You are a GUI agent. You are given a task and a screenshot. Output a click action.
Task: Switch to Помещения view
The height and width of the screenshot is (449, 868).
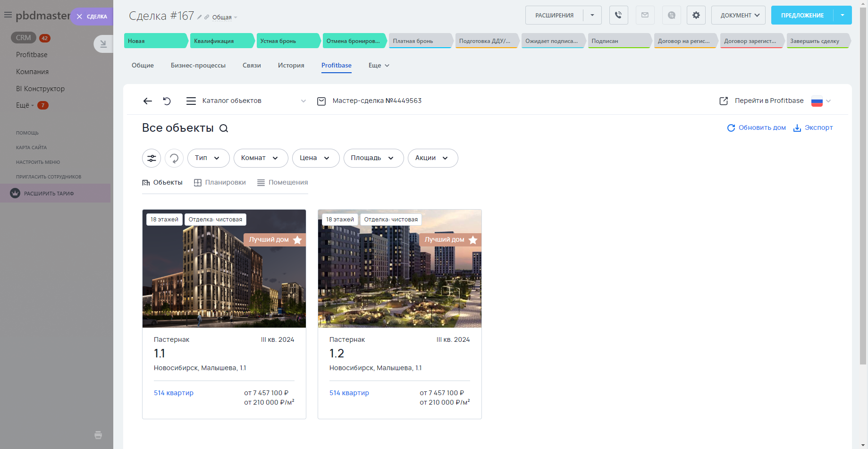tap(282, 183)
